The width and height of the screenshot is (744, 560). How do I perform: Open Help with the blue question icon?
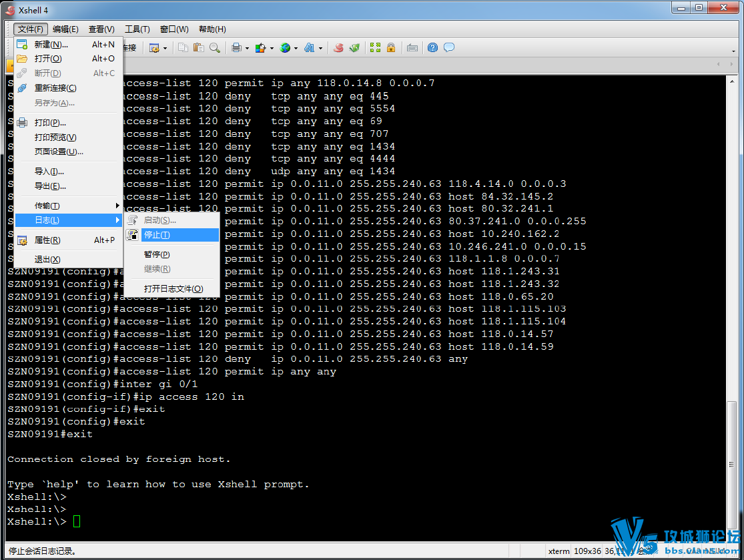tap(433, 47)
